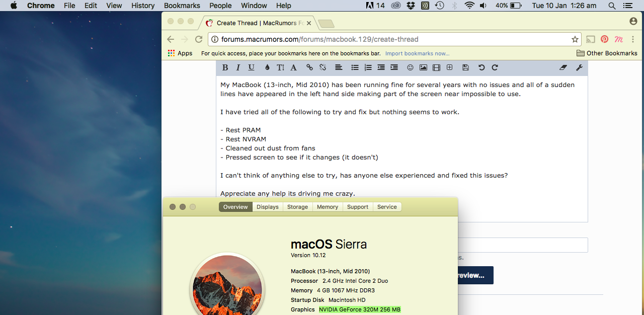644x315 pixels.
Task: Click Import bookmarks now link
Action: [x=417, y=53]
